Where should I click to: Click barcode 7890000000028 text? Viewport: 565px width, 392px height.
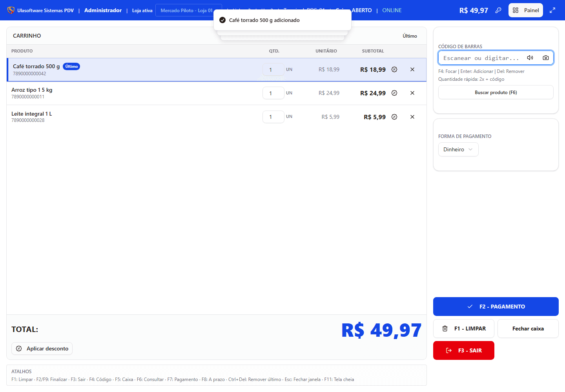pyautogui.click(x=28, y=120)
